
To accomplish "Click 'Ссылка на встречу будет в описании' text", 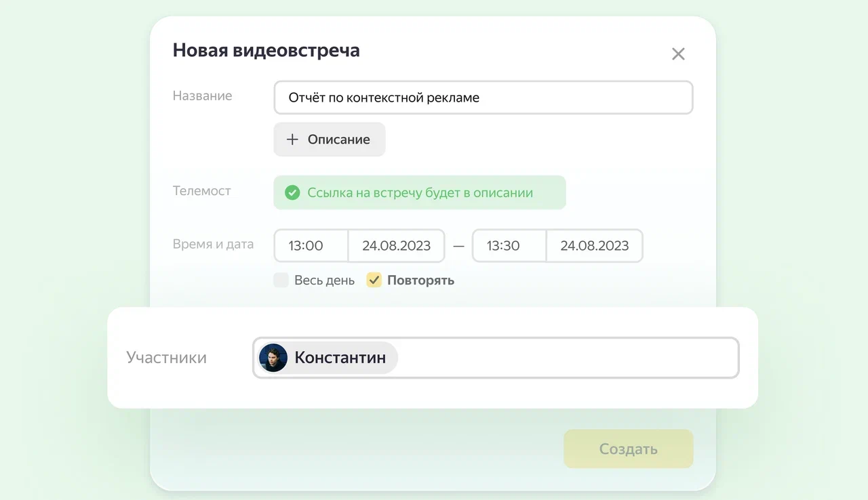I will point(420,193).
